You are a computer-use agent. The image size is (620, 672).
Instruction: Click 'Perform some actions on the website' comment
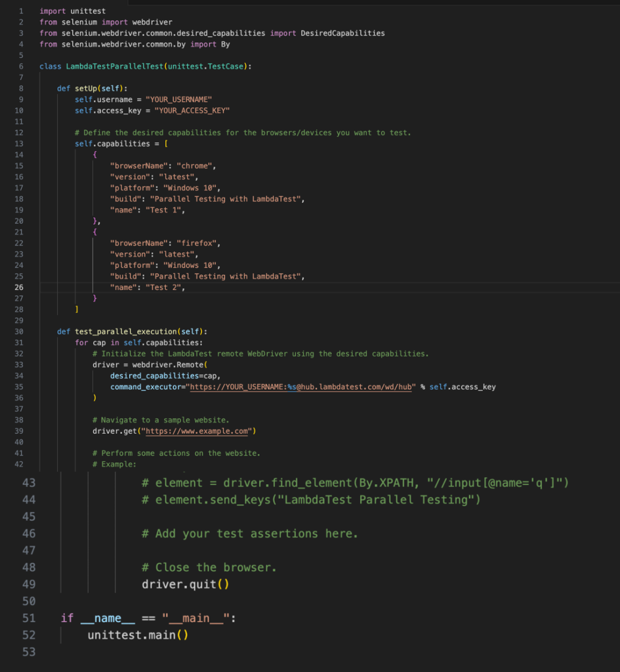pos(176,453)
